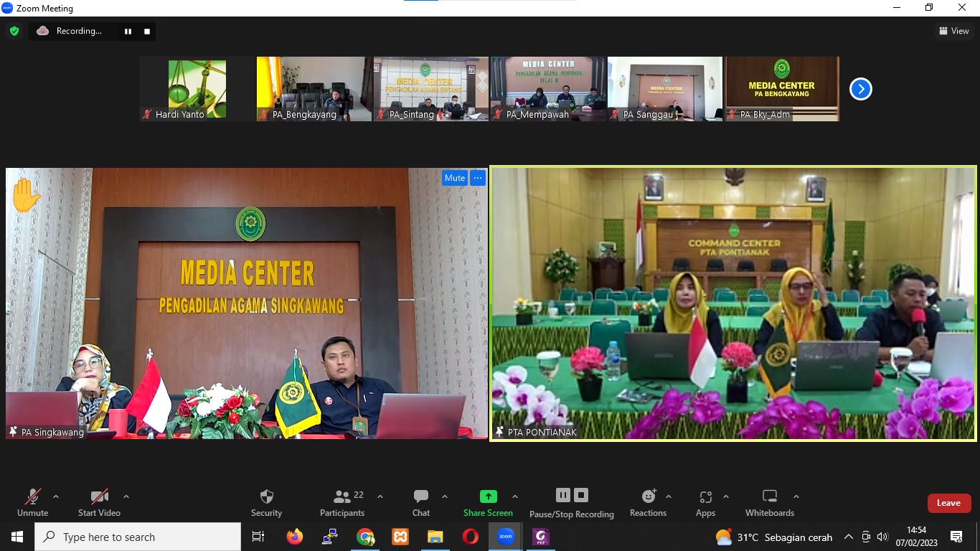Click the green encryption shield icon
Screen dimensions: 980x551
click(x=14, y=31)
